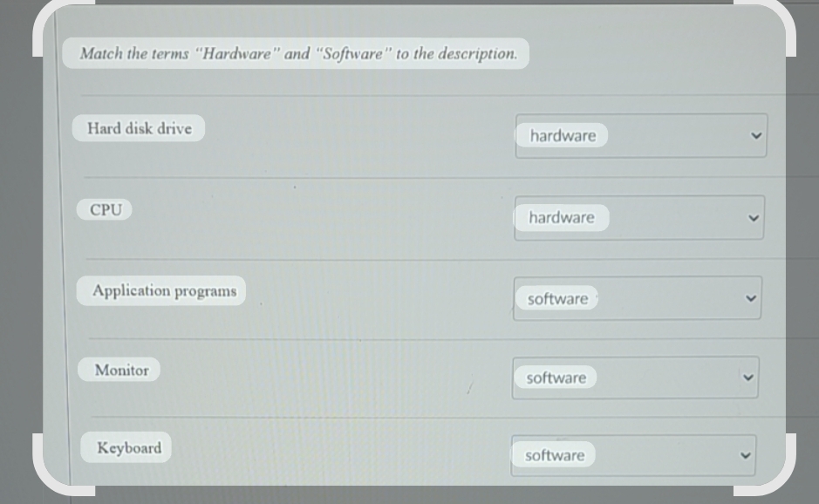
Task: Select the 'software' value shown for Monitor
Action: pos(556,378)
